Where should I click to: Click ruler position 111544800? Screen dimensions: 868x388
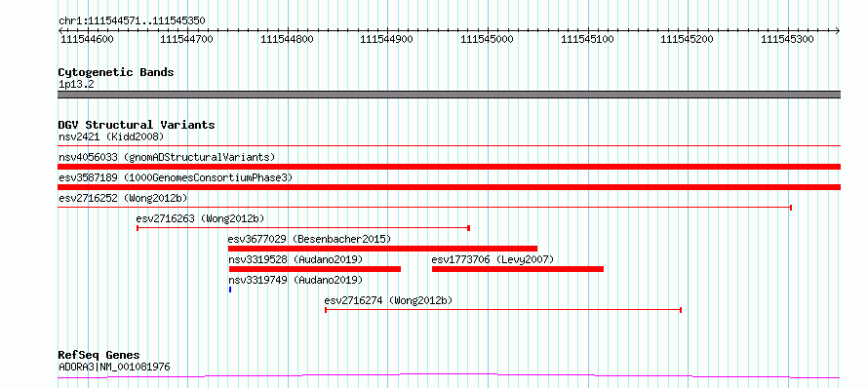287,39
